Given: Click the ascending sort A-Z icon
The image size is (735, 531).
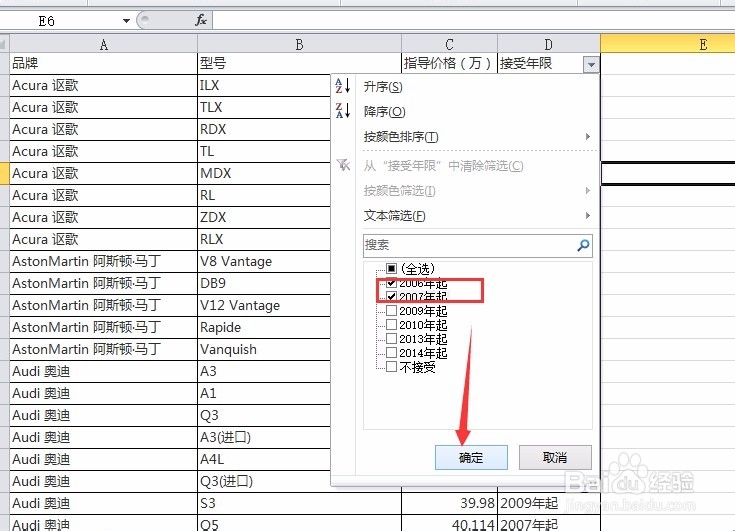Looking at the screenshot, I should (x=343, y=86).
